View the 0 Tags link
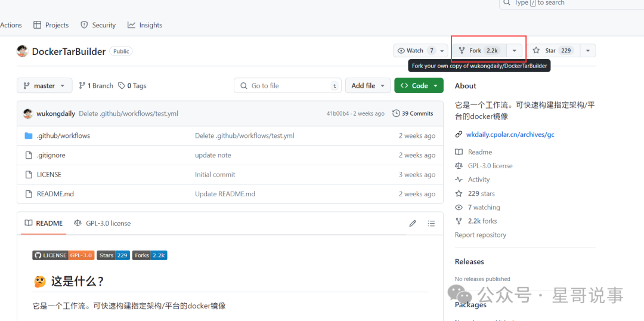 tap(132, 85)
